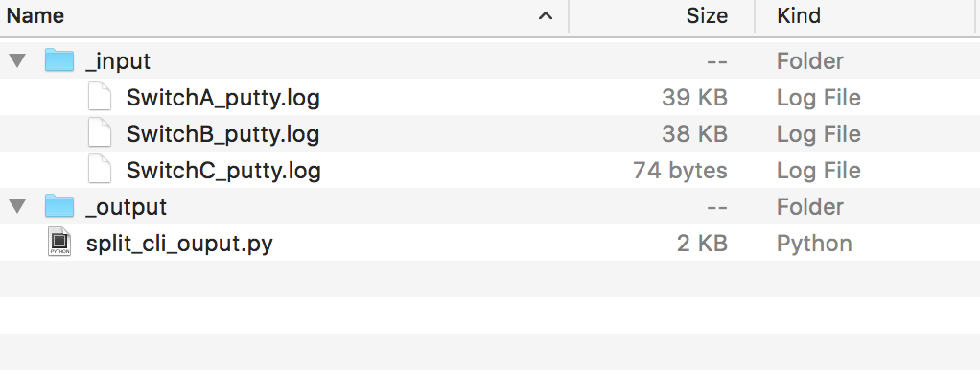
Task: Collapse the _output folder disclosure triangle
Action: pos(17,206)
